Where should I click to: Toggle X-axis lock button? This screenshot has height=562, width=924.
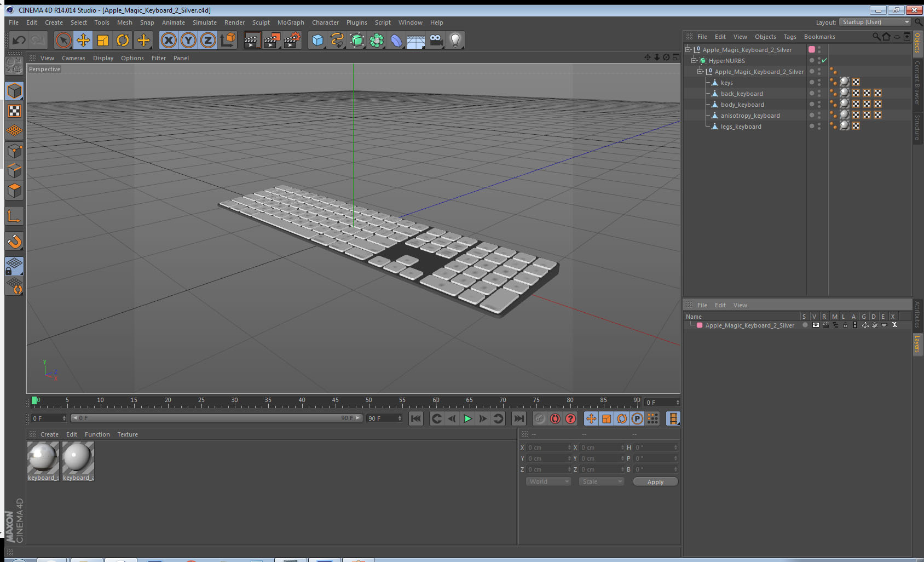point(169,40)
